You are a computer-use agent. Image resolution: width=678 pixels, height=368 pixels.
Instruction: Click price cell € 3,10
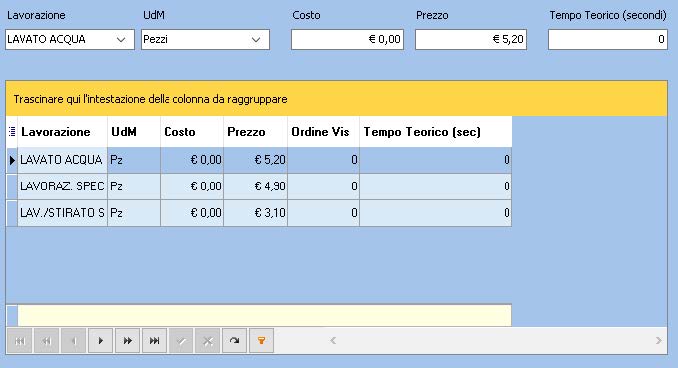point(256,213)
